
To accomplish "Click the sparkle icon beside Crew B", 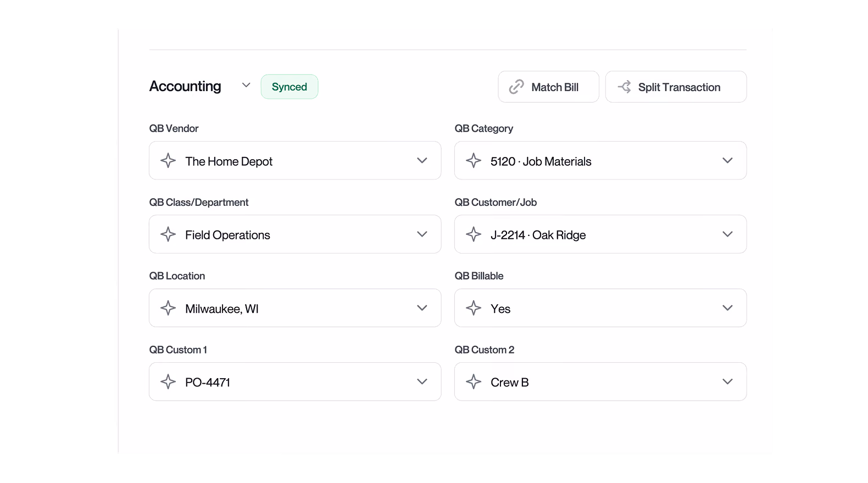I will (474, 381).
